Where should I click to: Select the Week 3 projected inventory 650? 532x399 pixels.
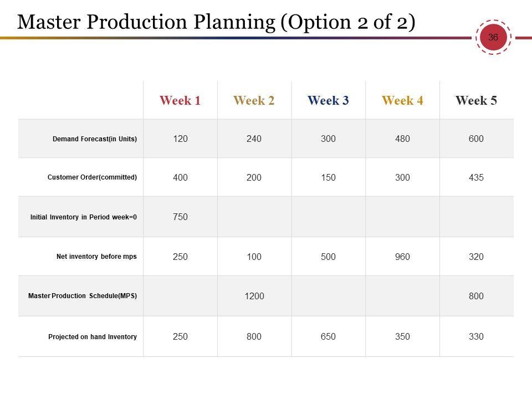click(x=328, y=336)
